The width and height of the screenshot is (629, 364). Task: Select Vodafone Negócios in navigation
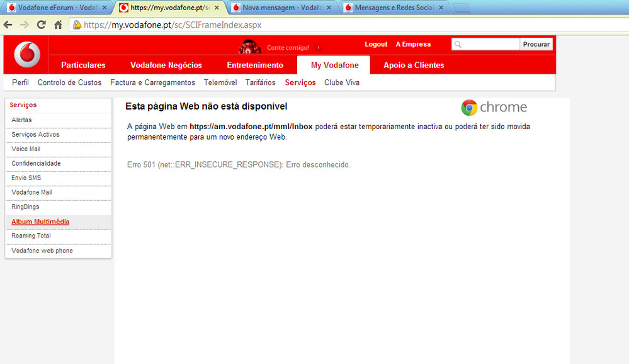pyautogui.click(x=166, y=65)
